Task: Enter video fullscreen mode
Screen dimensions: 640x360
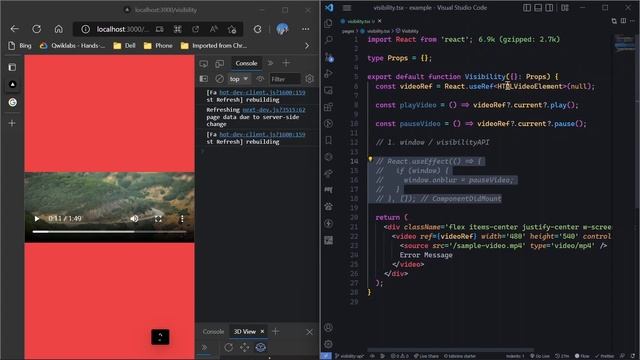Action: [158, 219]
